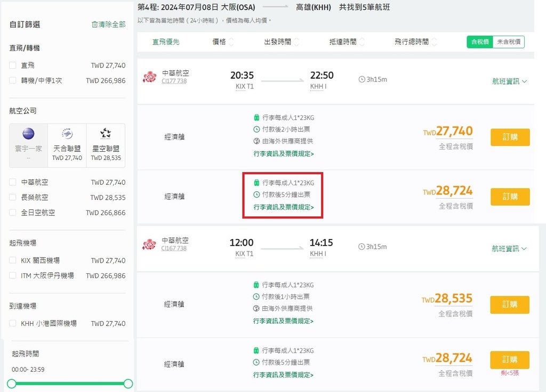Sort results by 抵達時間
546x392 pixels.
coord(347,42)
